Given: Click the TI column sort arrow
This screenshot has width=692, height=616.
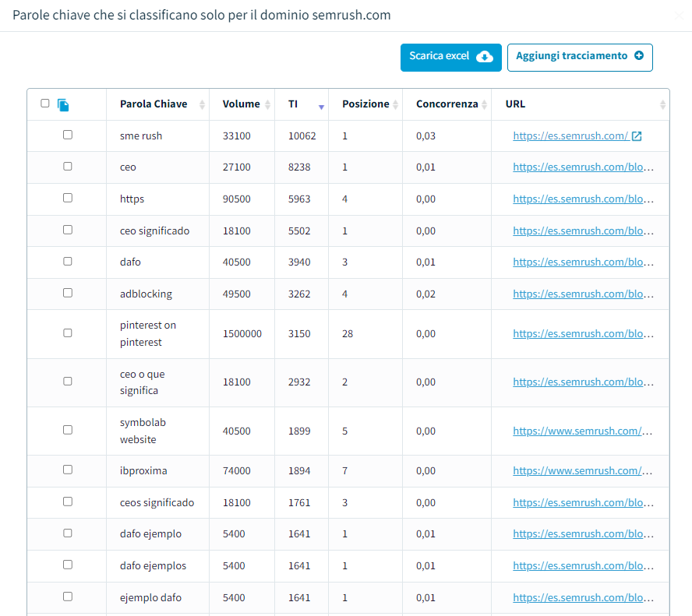Looking at the screenshot, I should pos(321,105).
